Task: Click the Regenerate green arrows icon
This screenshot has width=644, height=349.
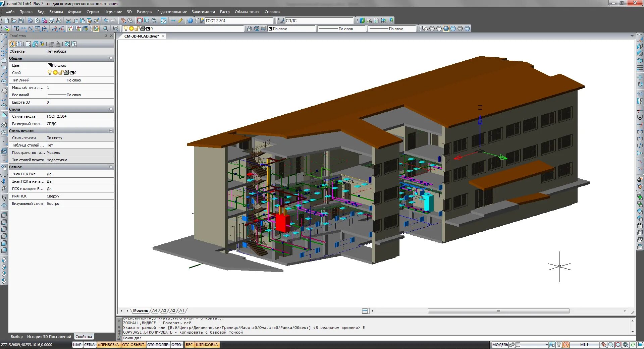Action: 633,345
